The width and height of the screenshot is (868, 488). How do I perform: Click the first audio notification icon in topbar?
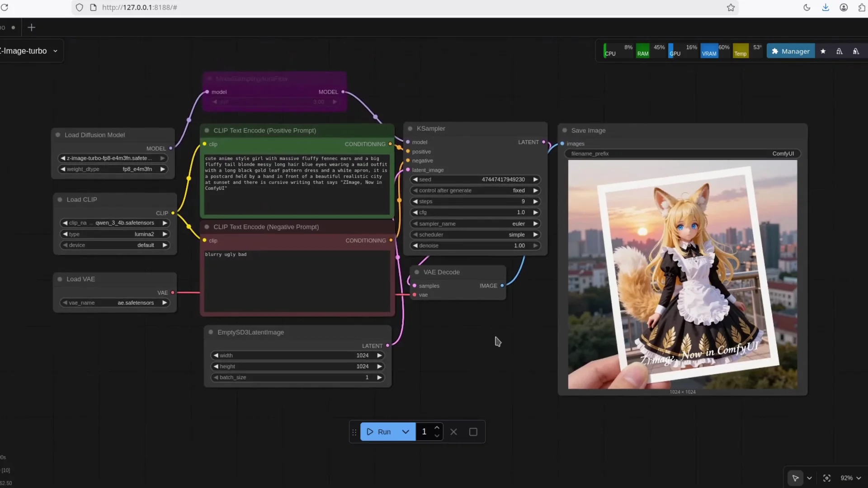[x=839, y=51]
